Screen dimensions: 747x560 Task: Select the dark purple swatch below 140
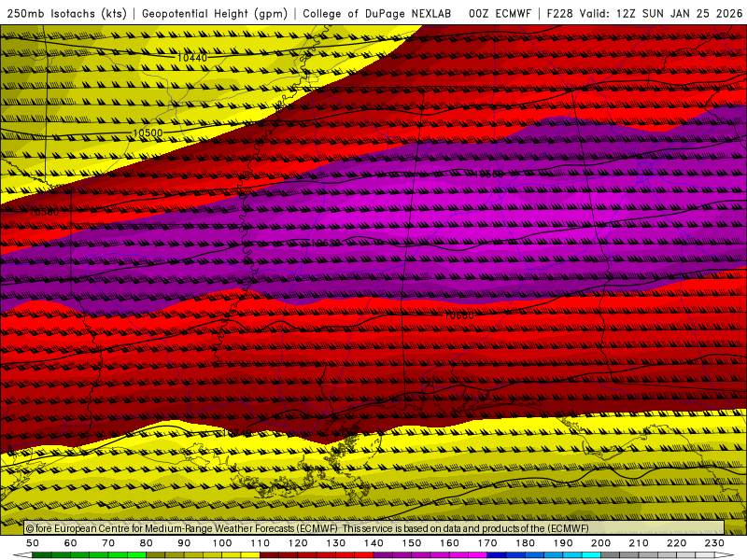pos(383,555)
